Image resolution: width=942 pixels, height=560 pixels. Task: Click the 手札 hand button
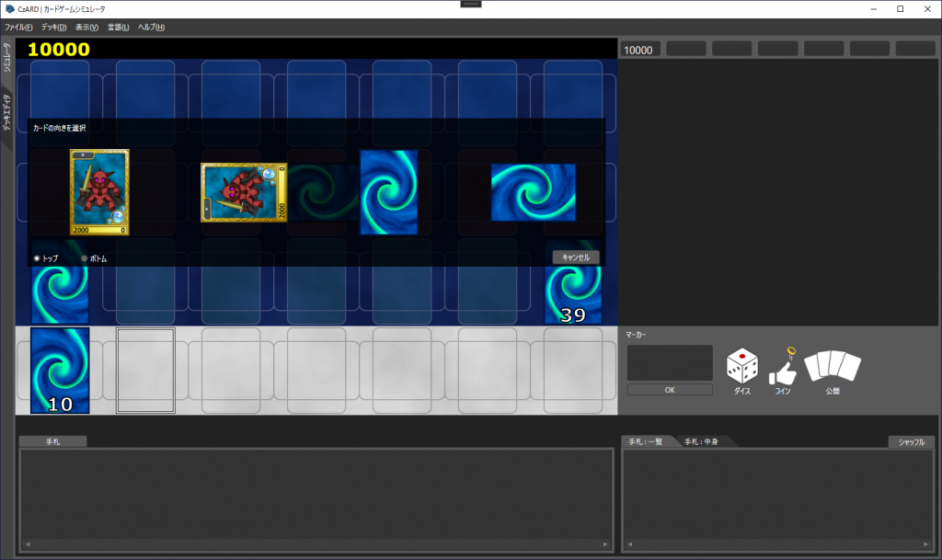point(52,441)
